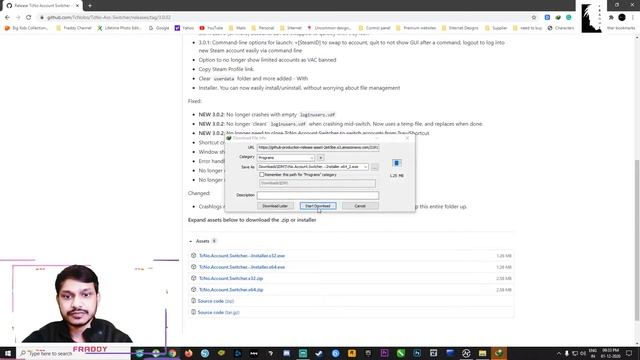Screen dimensions: 640x360
Task: Click the taskbar clock and date
Action: point(610,353)
